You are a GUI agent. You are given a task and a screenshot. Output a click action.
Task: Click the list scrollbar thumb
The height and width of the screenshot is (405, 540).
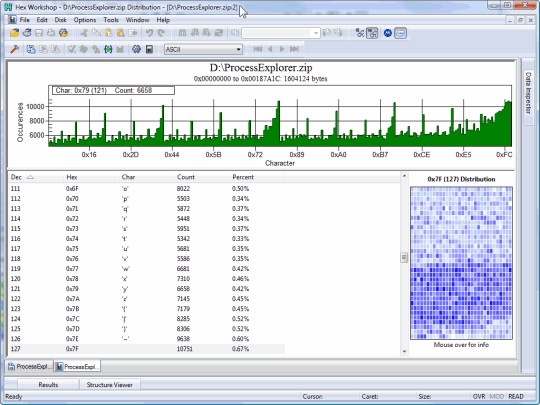point(404,257)
